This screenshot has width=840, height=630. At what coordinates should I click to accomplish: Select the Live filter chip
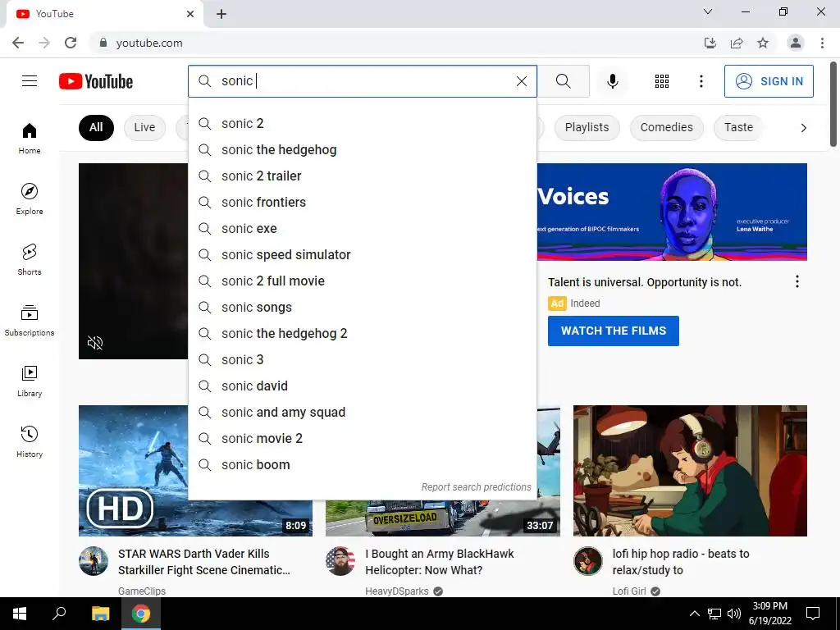(x=144, y=127)
